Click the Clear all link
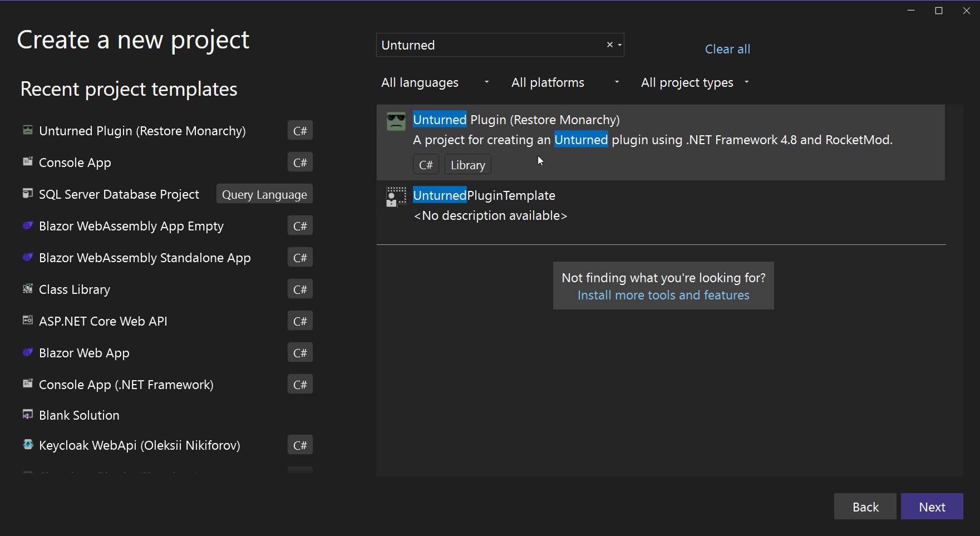The image size is (980, 536). tap(727, 49)
